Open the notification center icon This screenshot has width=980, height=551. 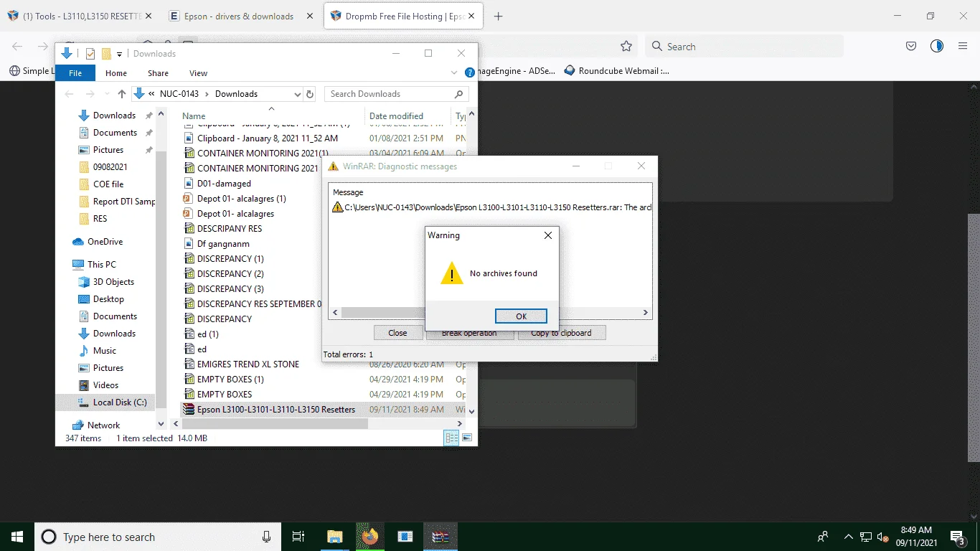pos(957,537)
